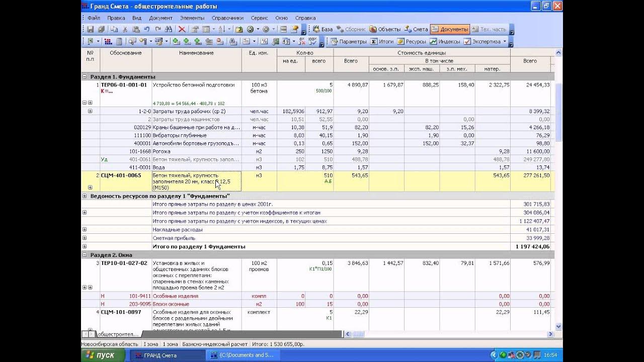Expand Ведомость ресурсов по разделу 1
This screenshot has width=644, height=362.
click(x=85, y=196)
